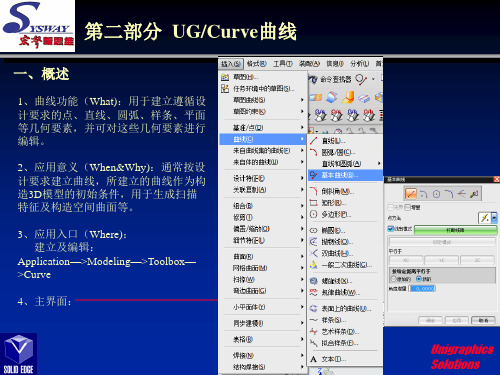Click the XC parallel-to button
Screen dimensions: 500x375
[406, 260]
